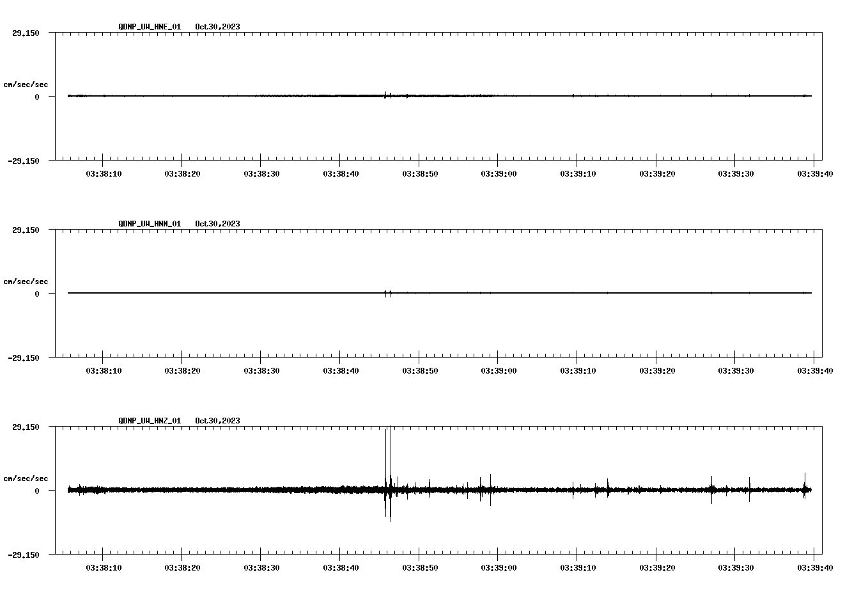Click the 29.150 upper limit on HNN plot

[26, 230]
